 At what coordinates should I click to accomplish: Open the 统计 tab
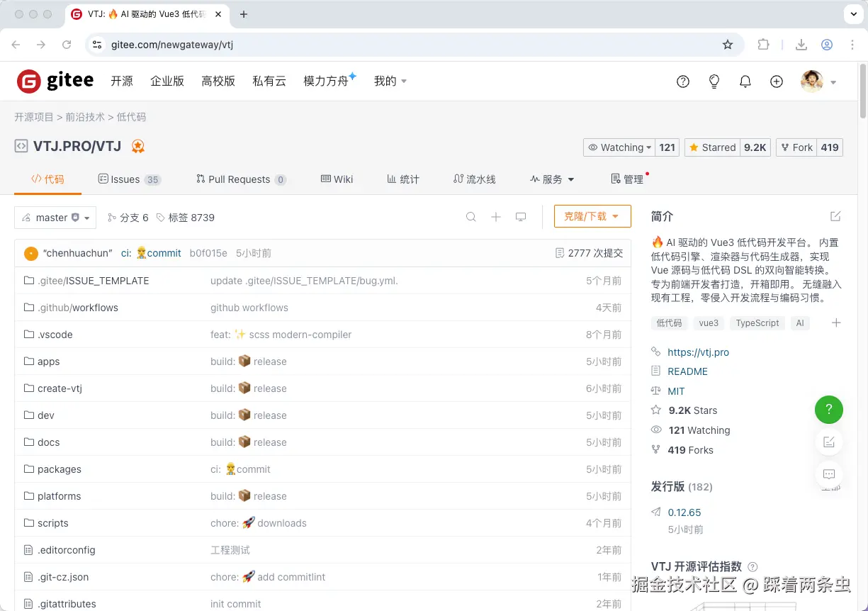[x=403, y=179]
